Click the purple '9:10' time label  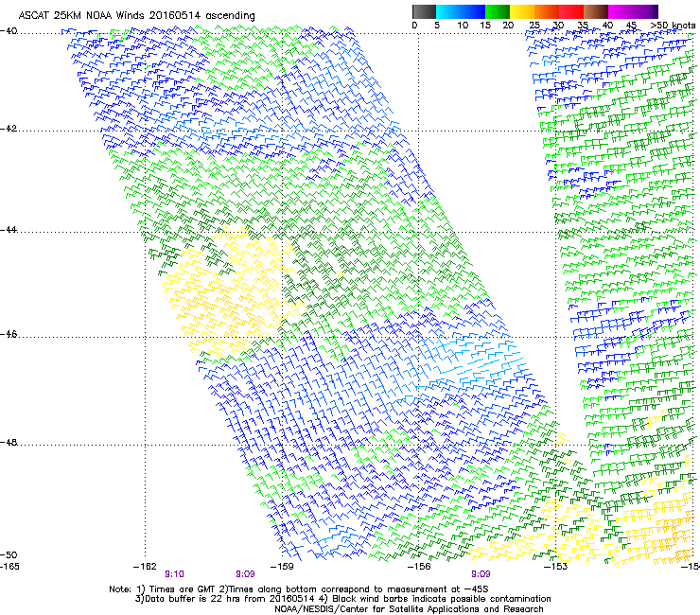coord(175,574)
